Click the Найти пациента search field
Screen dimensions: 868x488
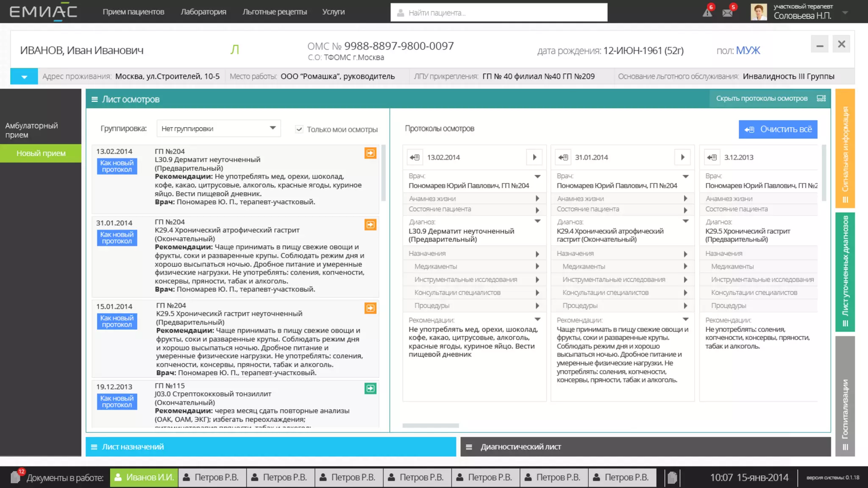(x=498, y=13)
